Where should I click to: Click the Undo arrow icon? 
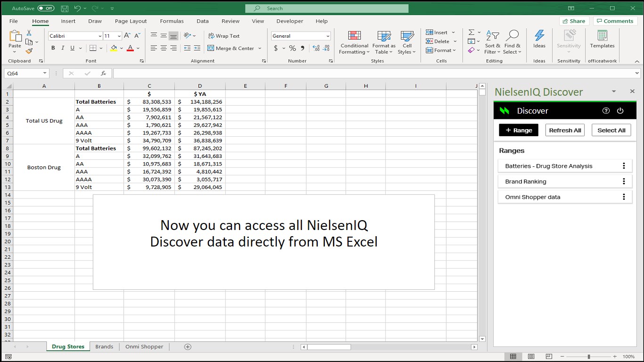click(77, 8)
